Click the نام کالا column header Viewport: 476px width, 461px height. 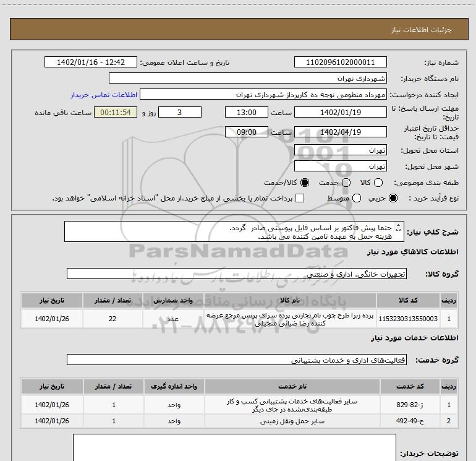pos(290,300)
